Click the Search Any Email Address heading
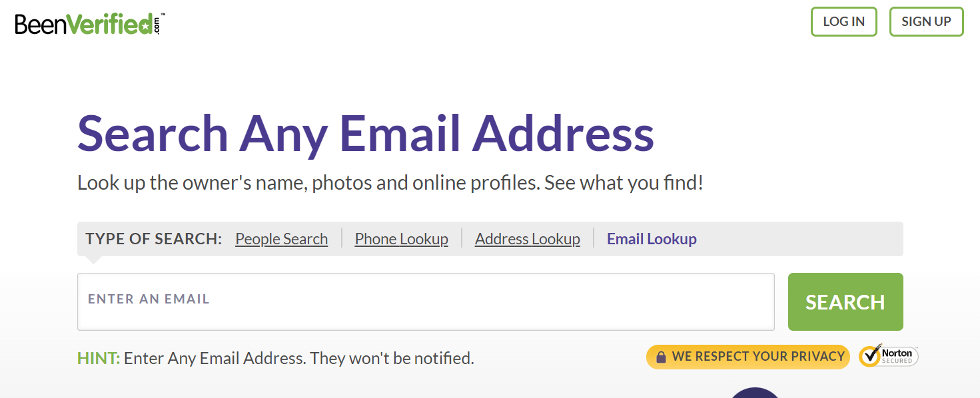This screenshot has height=398, width=980. click(x=366, y=133)
